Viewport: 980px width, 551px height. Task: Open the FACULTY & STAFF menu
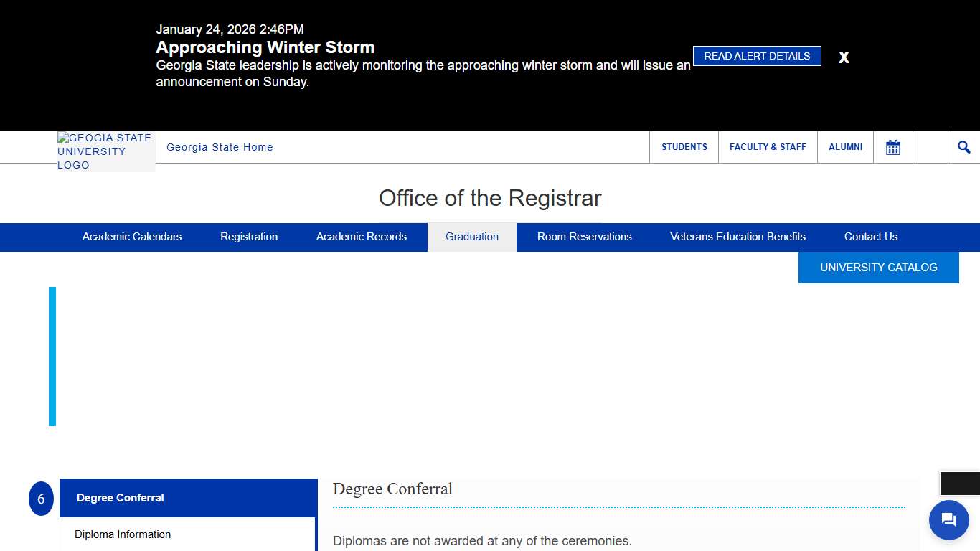[x=768, y=146]
